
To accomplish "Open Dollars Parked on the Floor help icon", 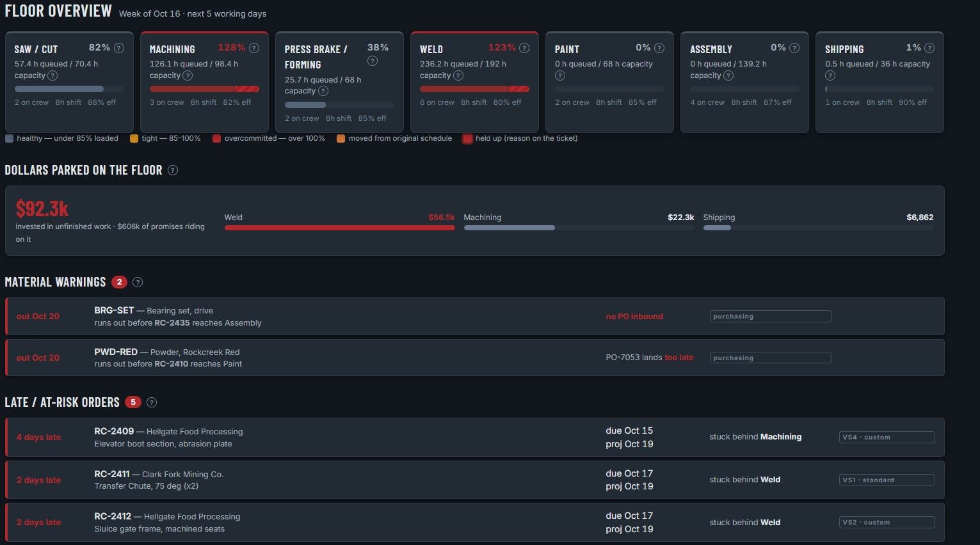I will (173, 170).
